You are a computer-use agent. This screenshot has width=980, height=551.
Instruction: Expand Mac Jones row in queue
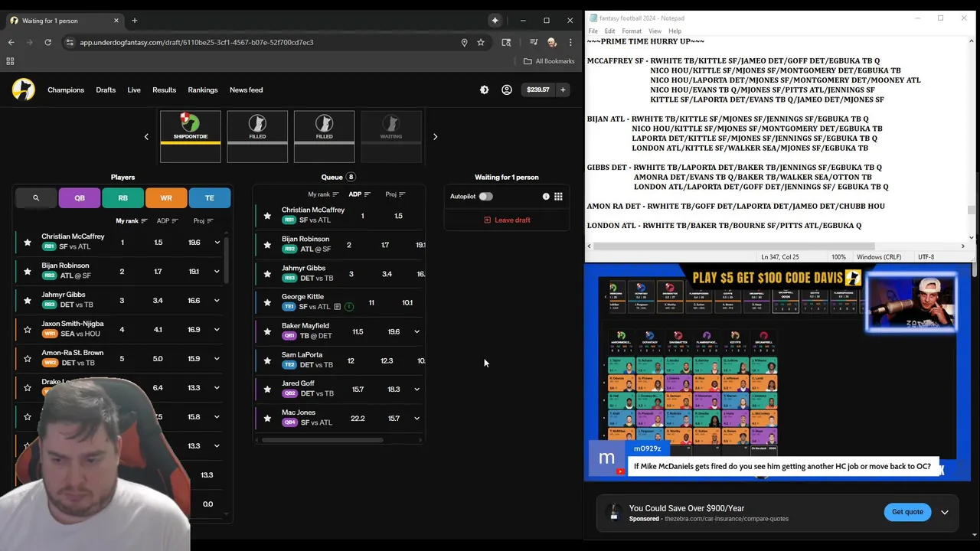tap(416, 419)
